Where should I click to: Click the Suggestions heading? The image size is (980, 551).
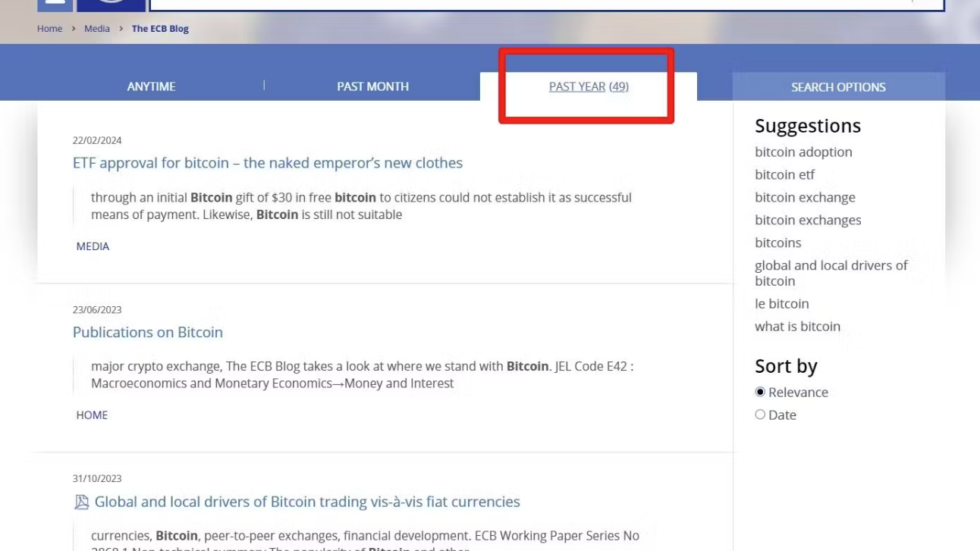(808, 126)
